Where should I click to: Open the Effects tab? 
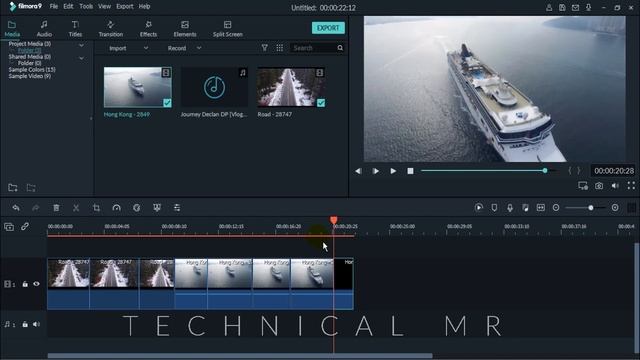148,29
